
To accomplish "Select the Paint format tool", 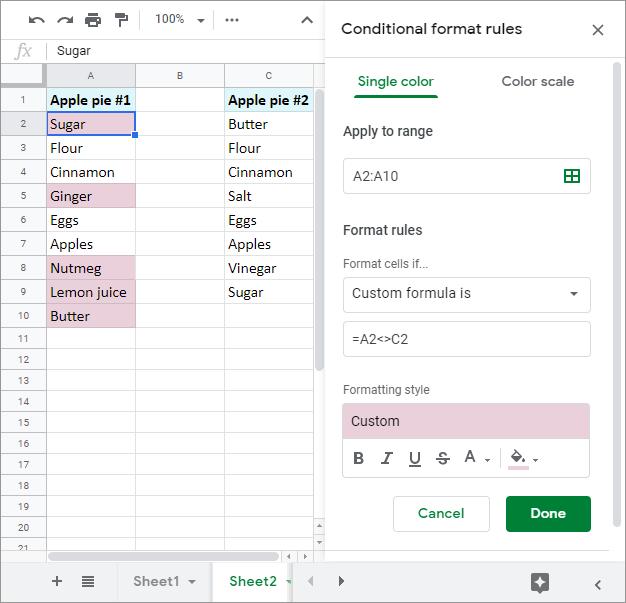I will [121, 20].
